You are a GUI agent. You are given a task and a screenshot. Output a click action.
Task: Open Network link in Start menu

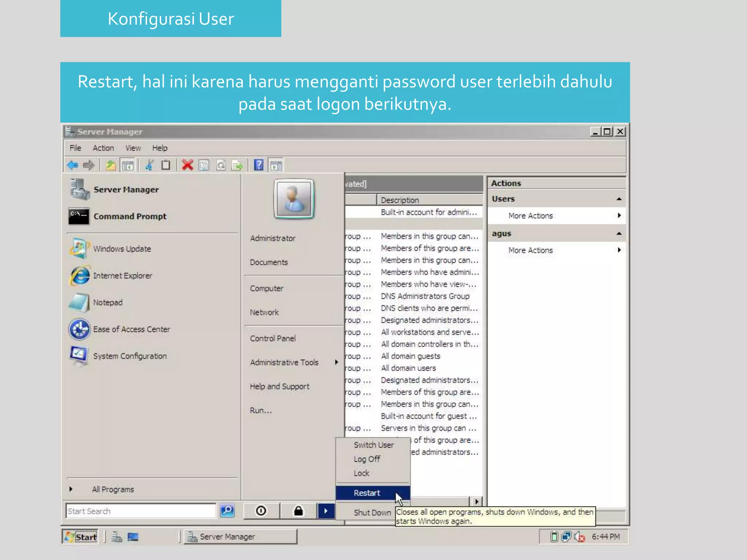(264, 312)
